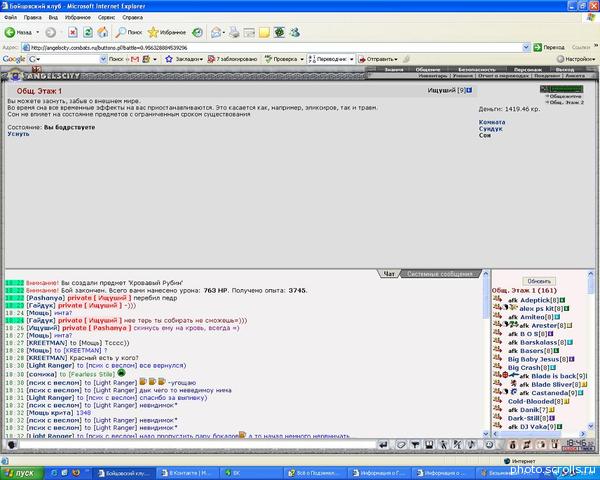The width and height of the screenshot is (600, 480).
Task: Click the Уснуть link
Action: (x=18, y=134)
